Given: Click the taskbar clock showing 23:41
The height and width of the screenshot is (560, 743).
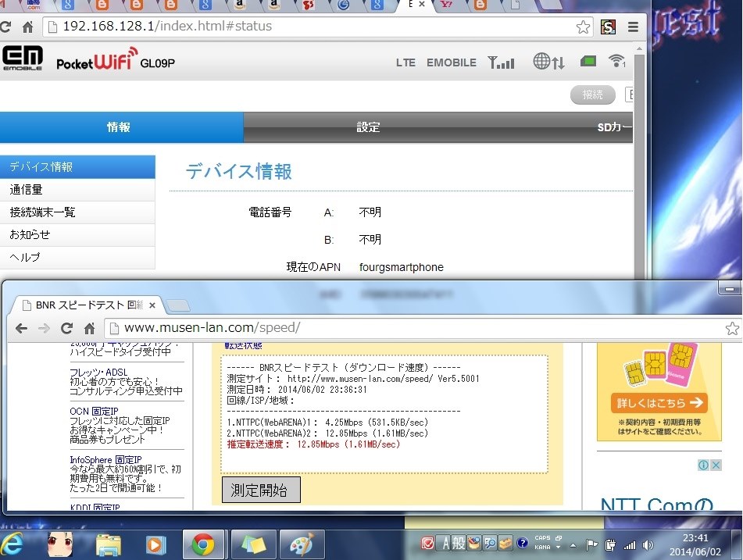Looking at the screenshot, I should coord(695,545).
